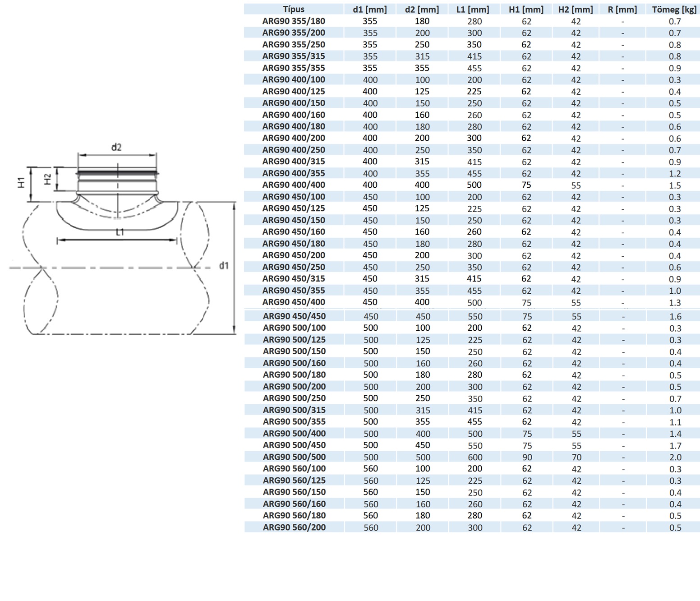700x601 pixels.
Task: Click the ARG90 450/450 row label
Action: pos(294,316)
